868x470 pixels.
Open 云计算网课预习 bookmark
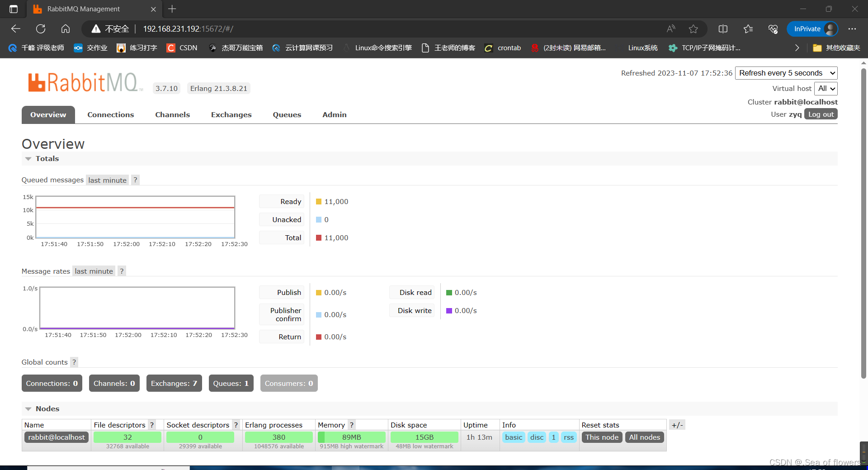(x=302, y=48)
